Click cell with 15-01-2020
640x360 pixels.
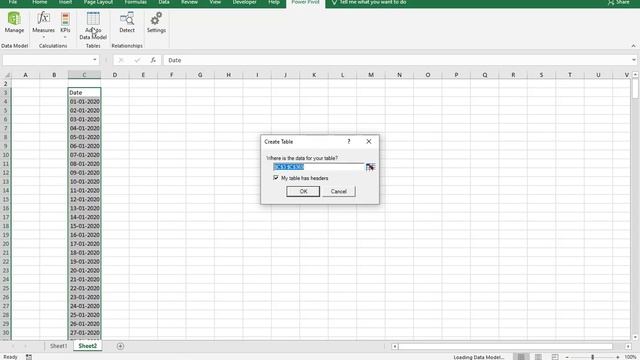pos(84,226)
